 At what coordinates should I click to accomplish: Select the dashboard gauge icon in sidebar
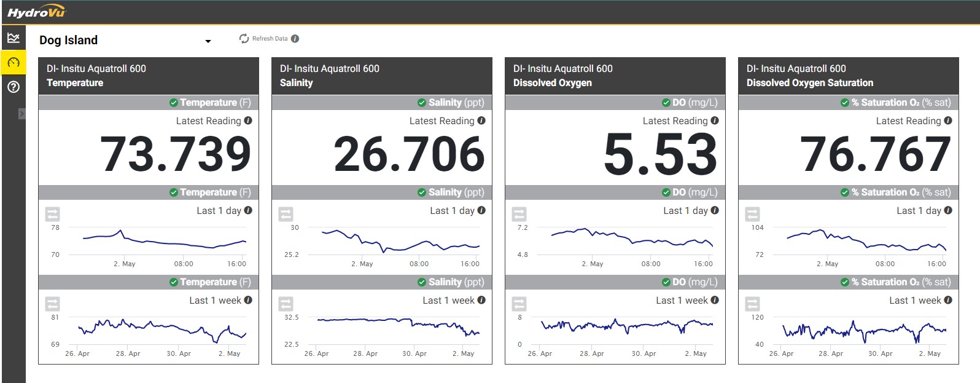click(14, 63)
